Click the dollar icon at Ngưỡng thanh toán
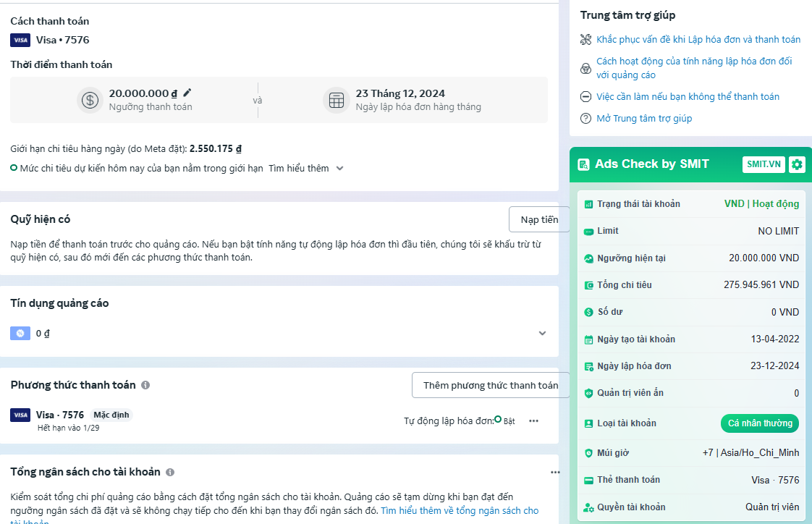 (90, 100)
